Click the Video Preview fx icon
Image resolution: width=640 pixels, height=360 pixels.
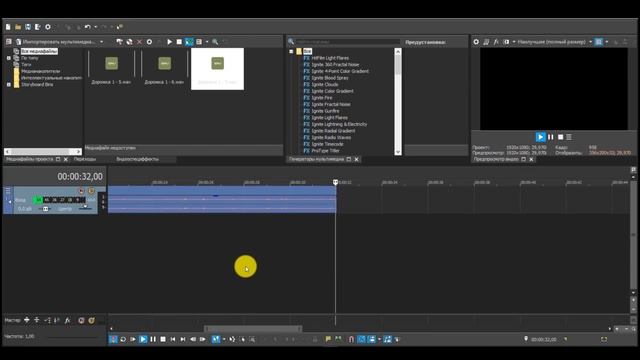coord(496,42)
